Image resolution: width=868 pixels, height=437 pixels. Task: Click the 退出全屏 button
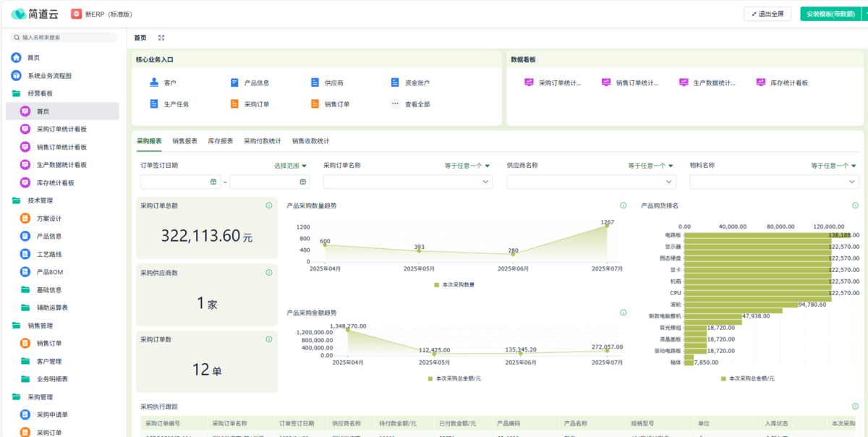click(767, 14)
